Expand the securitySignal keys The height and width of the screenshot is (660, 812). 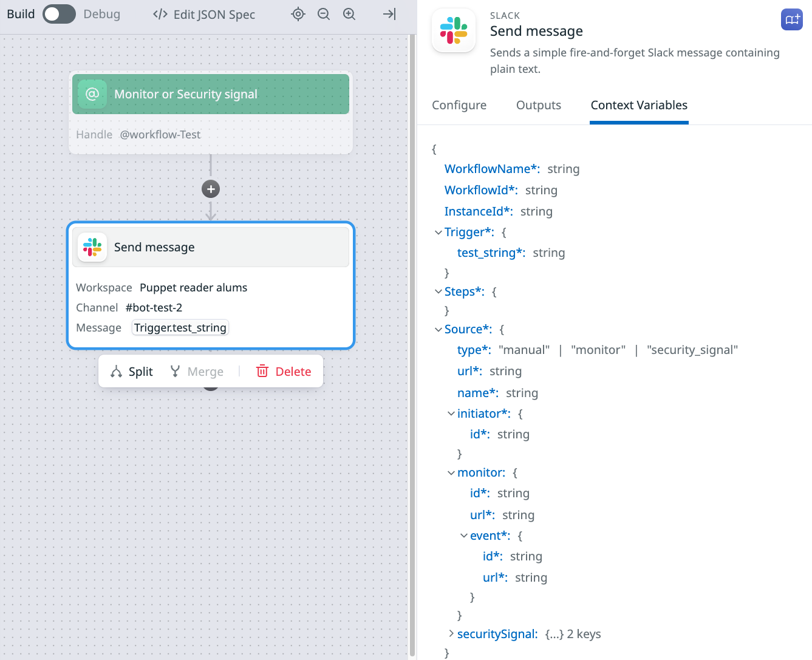click(x=451, y=634)
